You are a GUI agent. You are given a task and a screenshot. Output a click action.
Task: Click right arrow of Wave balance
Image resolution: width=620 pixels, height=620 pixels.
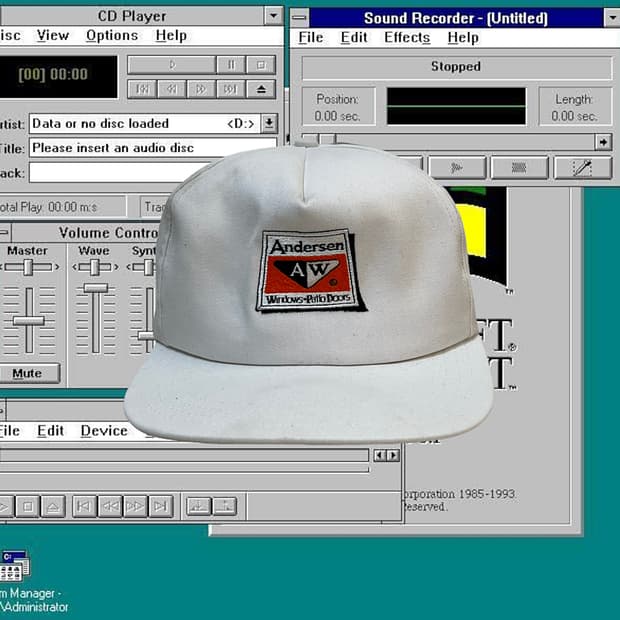(x=116, y=267)
